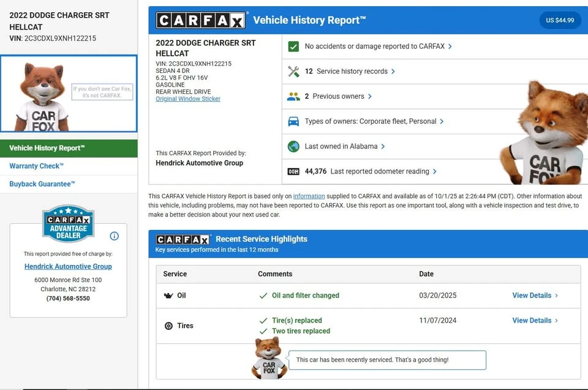Click the info icon beside Advantage Dealer badge
Viewport: 588px width, 390px height.
click(x=115, y=235)
